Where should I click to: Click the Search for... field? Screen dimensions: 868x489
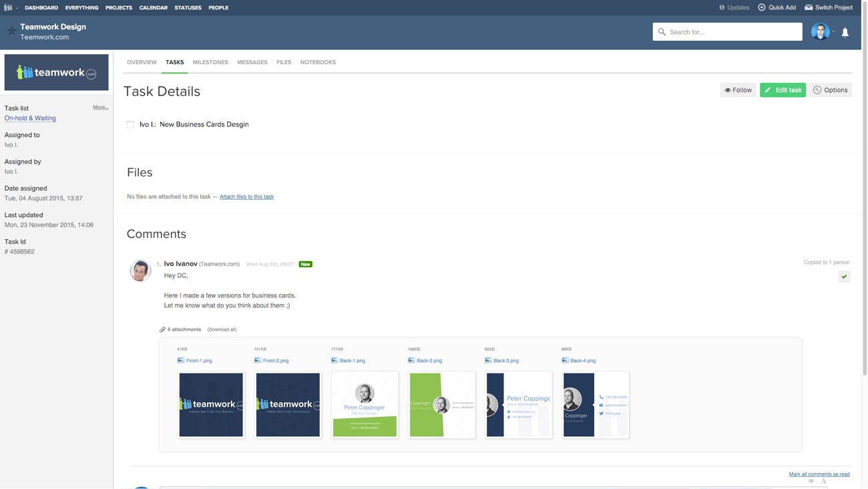pos(727,31)
